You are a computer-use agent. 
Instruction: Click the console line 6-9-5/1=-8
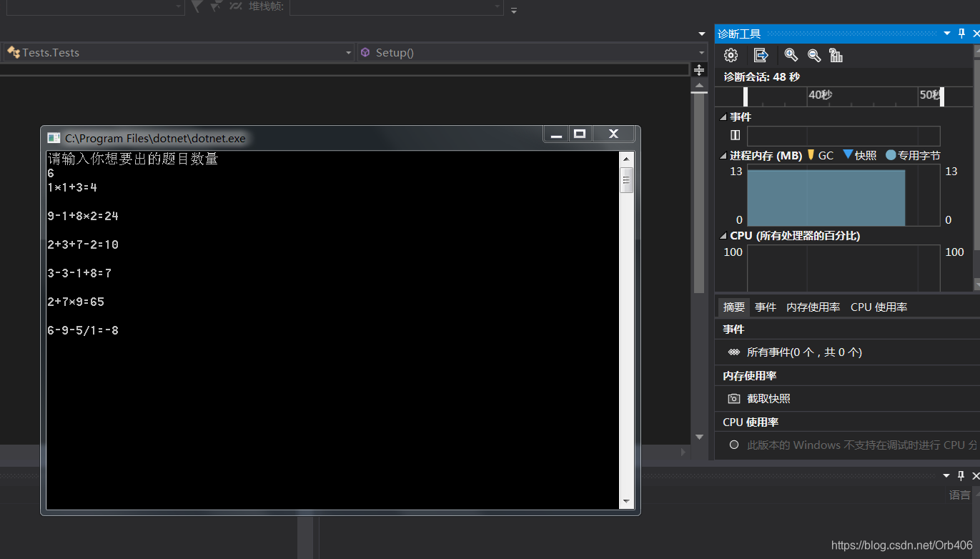click(x=83, y=330)
